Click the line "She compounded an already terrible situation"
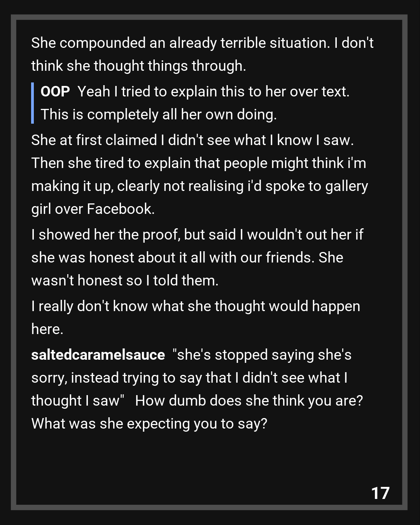 tap(202, 43)
